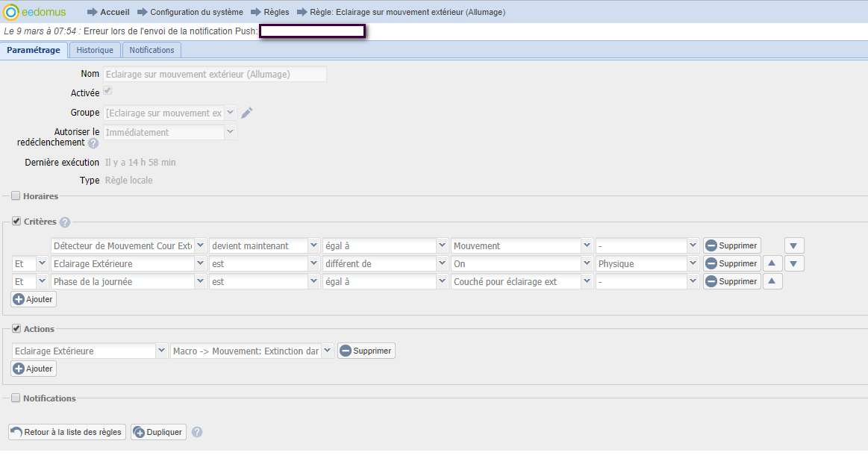The image size is (868, 473).
Task: Click help icon next to Dupliquer
Action: coord(197,432)
